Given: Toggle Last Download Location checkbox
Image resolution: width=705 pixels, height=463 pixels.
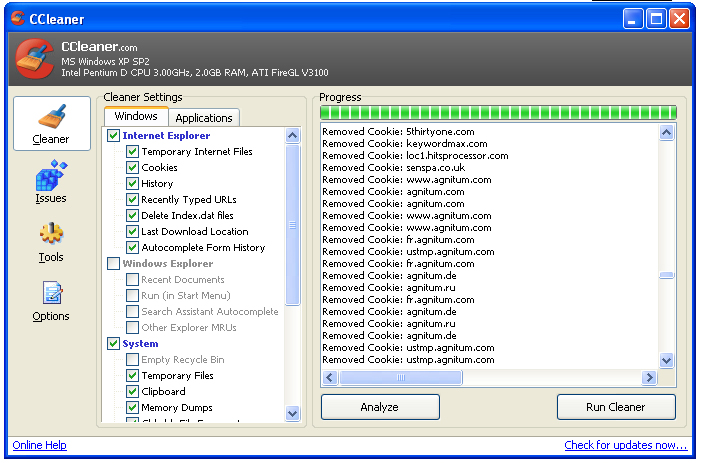Looking at the screenshot, I should click(x=132, y=232).
